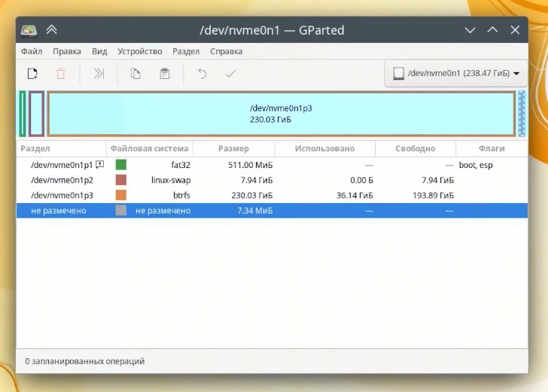This screenshot has height=392, width=548.
Task: Open the /dev/nvme0n1 device selector dropdown
Action: click(x=456, y=74)
